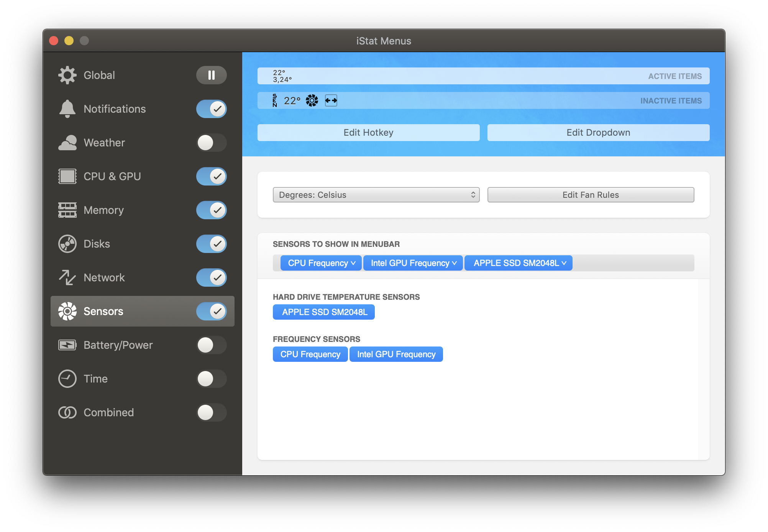
Task: Select Intel GPU Frequency under frequency sensors
Action: click(x=396, y=354)
